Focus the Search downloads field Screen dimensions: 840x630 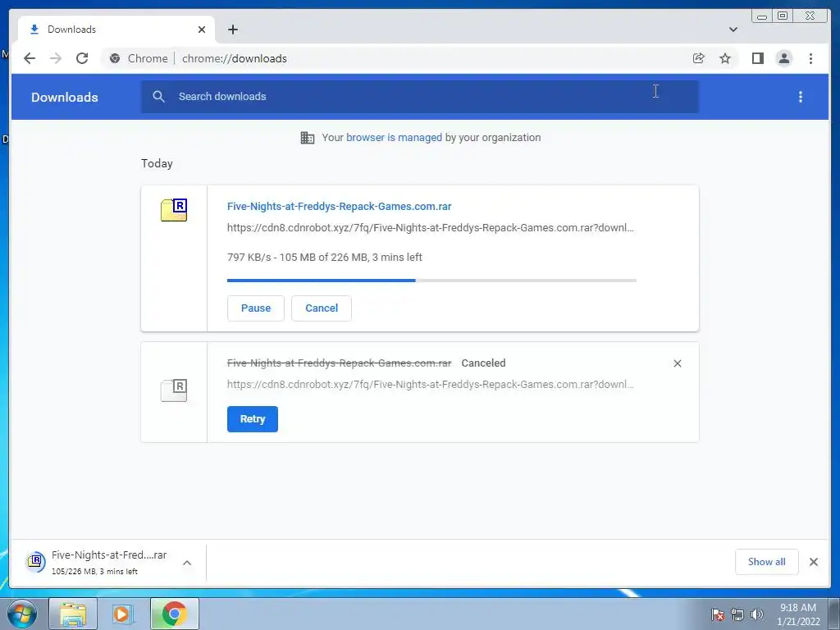click(419, 97)
